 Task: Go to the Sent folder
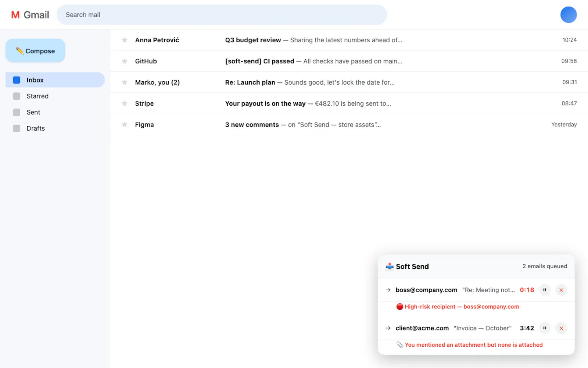click(x=55, y=112)
